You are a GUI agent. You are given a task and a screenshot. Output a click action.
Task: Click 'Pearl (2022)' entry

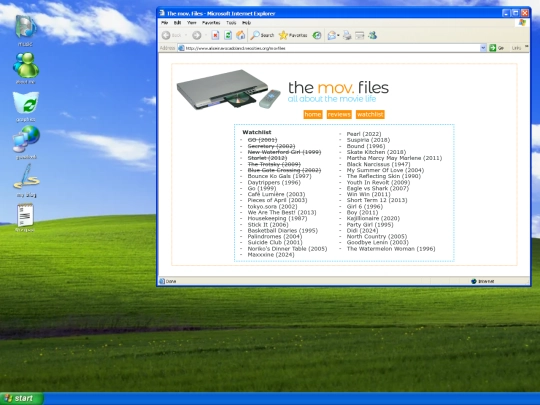pos(364,134)
